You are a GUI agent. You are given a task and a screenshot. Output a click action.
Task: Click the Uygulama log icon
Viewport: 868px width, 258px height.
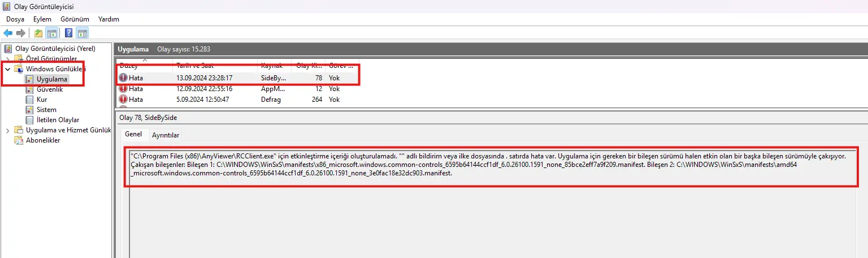pyautogui.click(x=30, y=79)
